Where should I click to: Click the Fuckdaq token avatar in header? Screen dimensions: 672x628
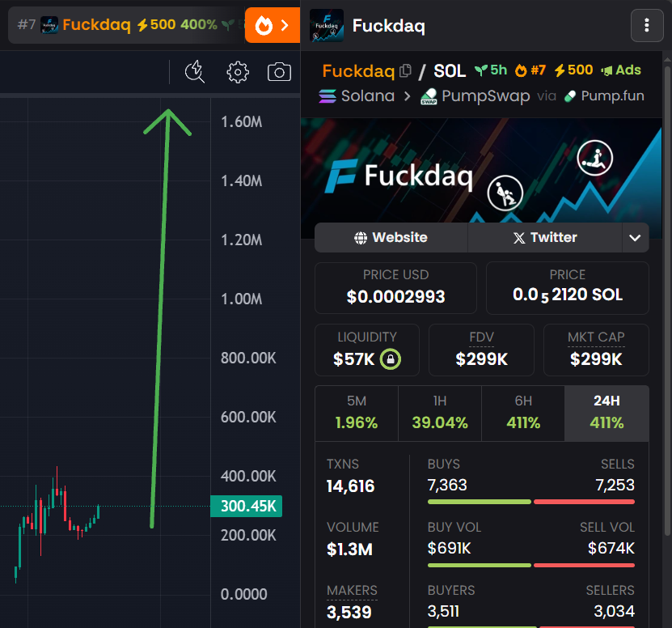tap(327, 25)
